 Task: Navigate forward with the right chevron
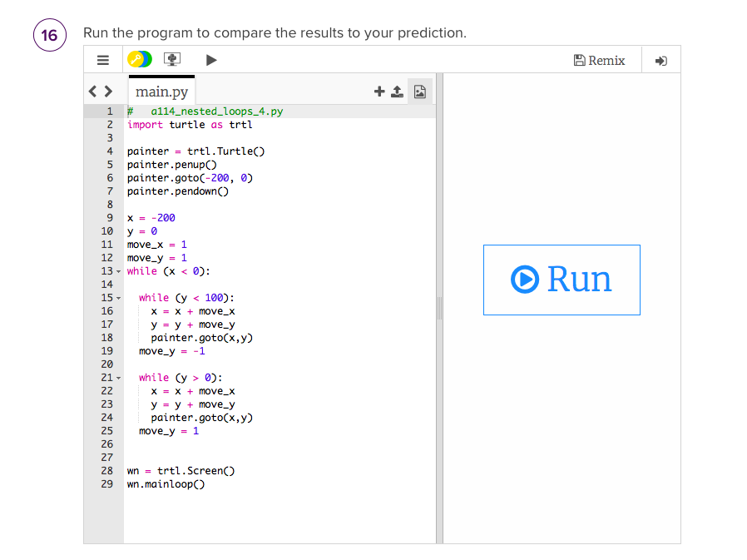tap(109, 91)
